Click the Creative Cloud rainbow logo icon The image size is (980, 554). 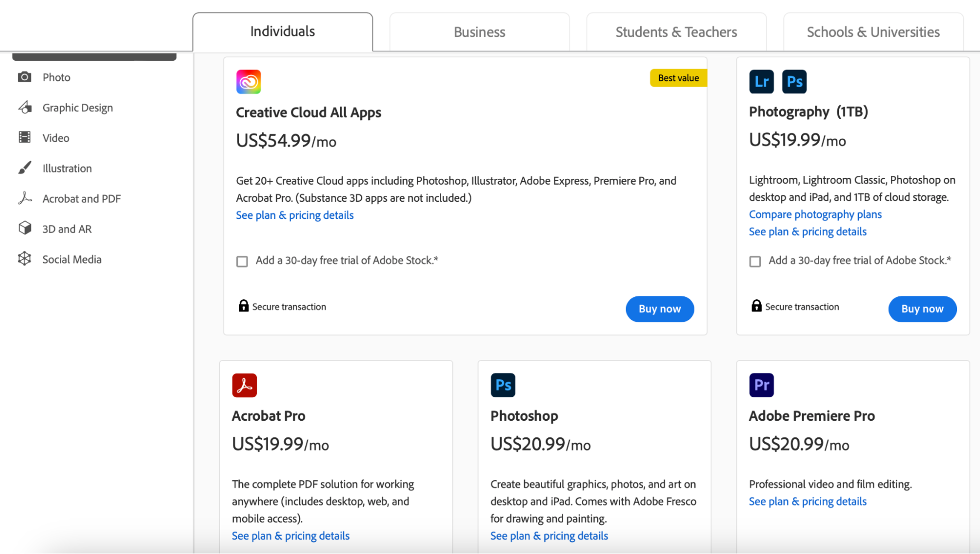tap(248, 82)
